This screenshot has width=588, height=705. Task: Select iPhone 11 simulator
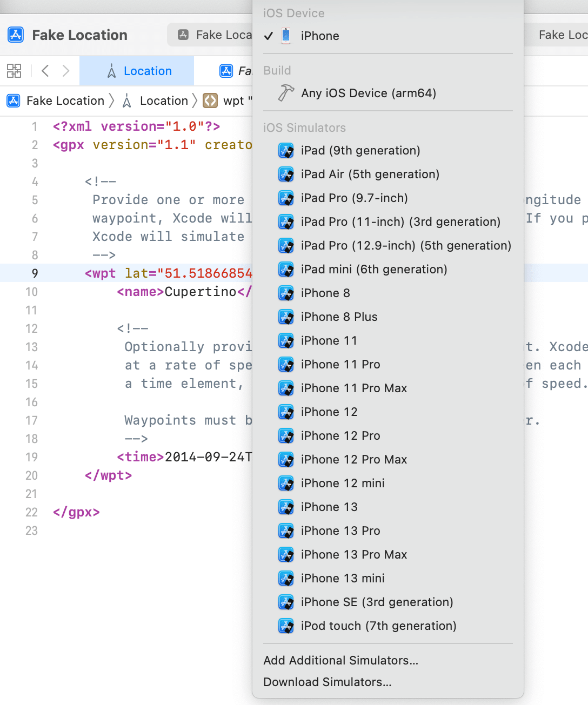(x=388, y=340)
